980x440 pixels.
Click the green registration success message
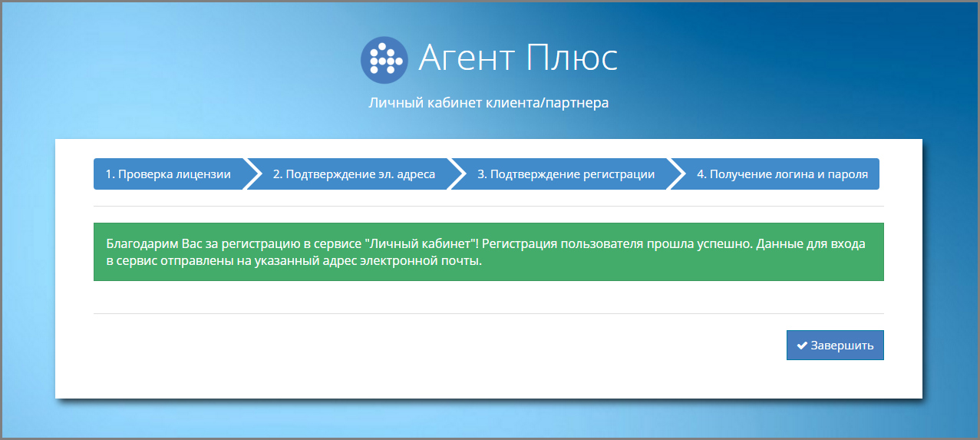[x=488, y=252]
